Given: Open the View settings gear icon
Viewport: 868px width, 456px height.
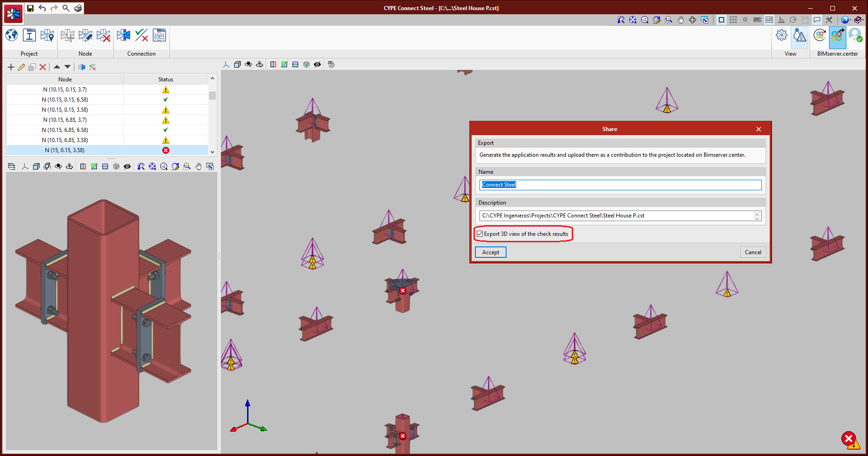Looking at the screenshot, I should tap(782, 35).
